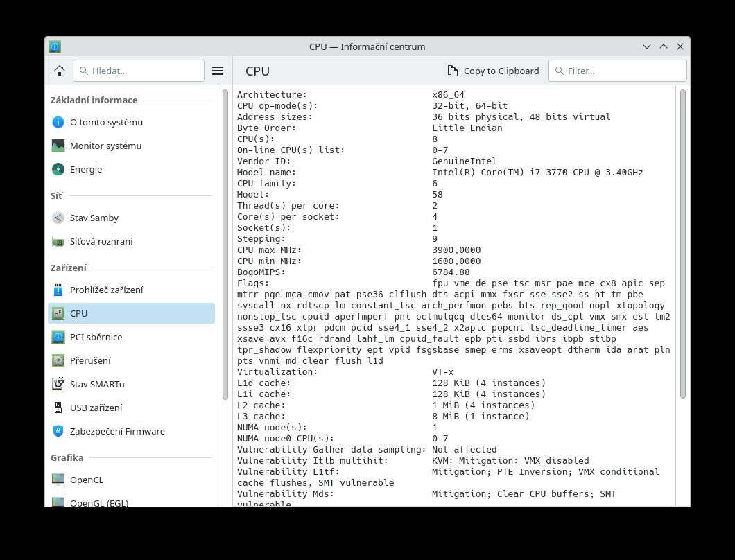Click '36 bits physical, 48 bits virtual' text
Viewport: 735px width, 560px height.
point(521,116)
